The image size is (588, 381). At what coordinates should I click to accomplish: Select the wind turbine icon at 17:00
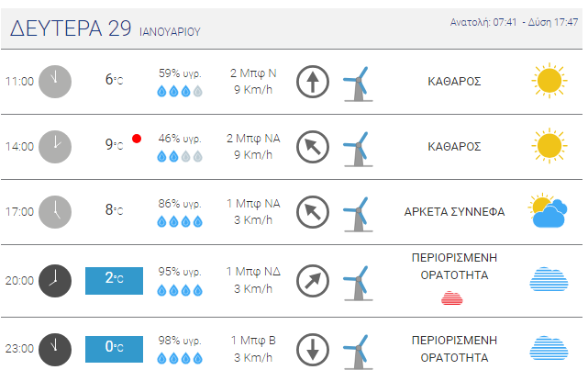tap(358, 214)
